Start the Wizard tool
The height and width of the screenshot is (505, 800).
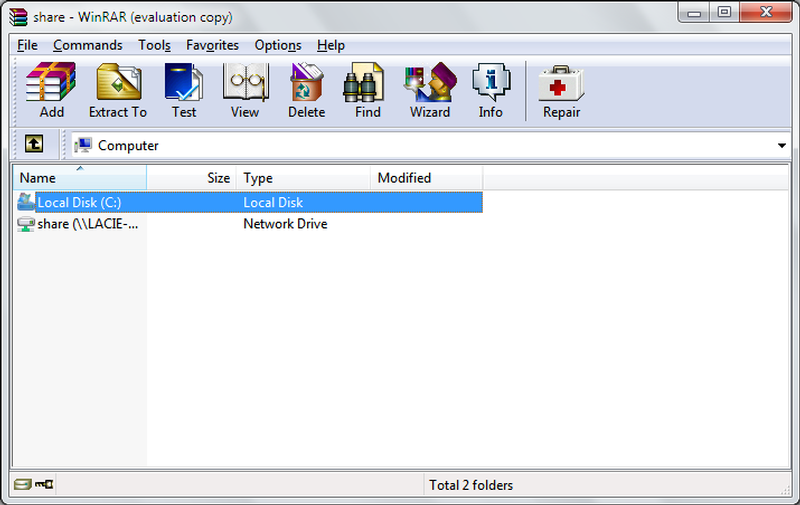coord(429,90)
